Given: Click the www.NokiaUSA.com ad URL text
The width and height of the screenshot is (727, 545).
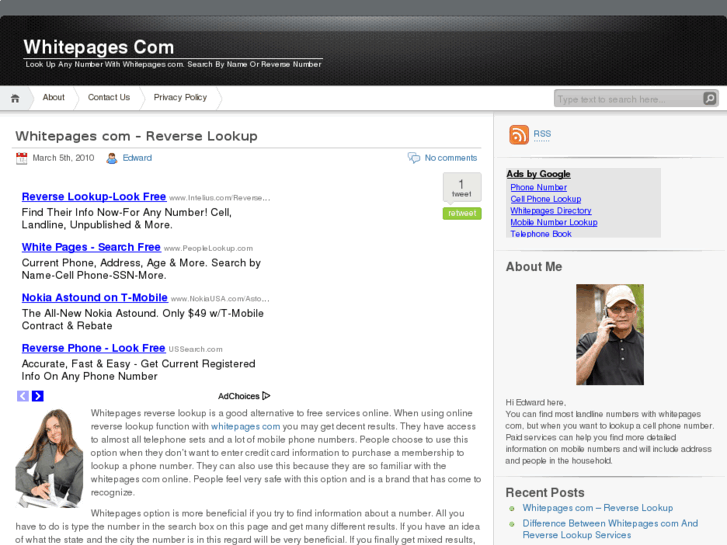Looking at the screenshot, I should (220, 299).
